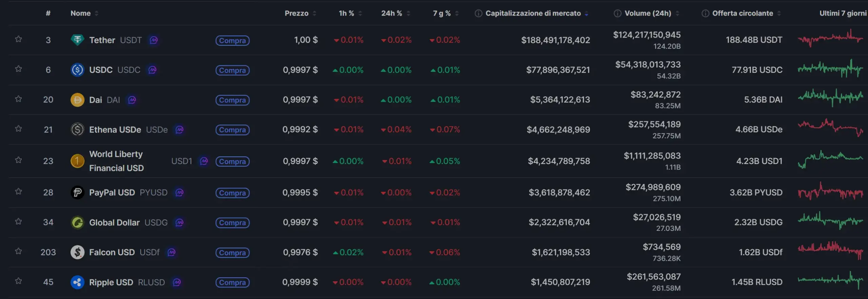This screenshot has height=299, width=868.
Task: Click the Dai 7-day sparkline chart
Action: point(830,99)
